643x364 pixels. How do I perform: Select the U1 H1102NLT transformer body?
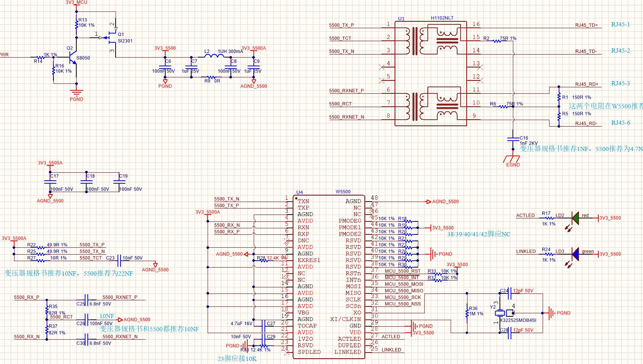tap(430, 73)
